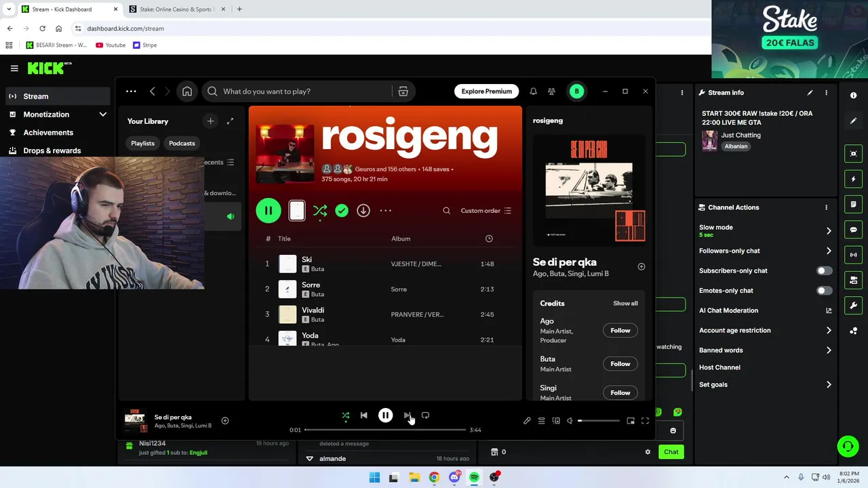Enter Spotify full screen mode
868x488 pixels.
645,421
